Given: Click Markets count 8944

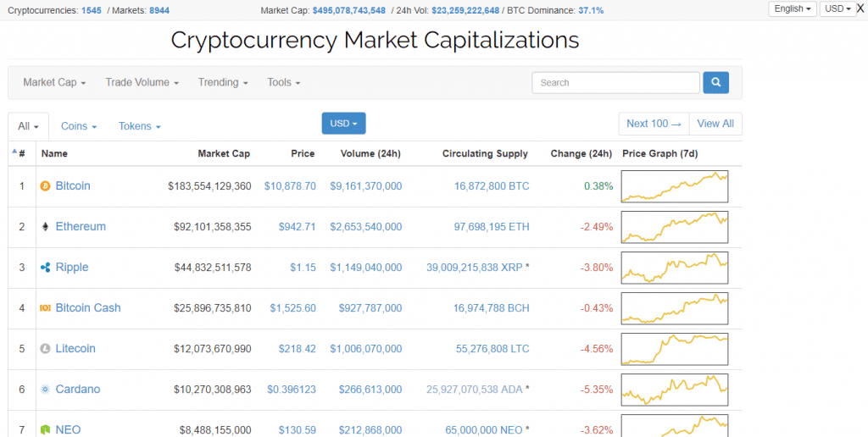Looking at the screenshot, I should click(159, 10).
